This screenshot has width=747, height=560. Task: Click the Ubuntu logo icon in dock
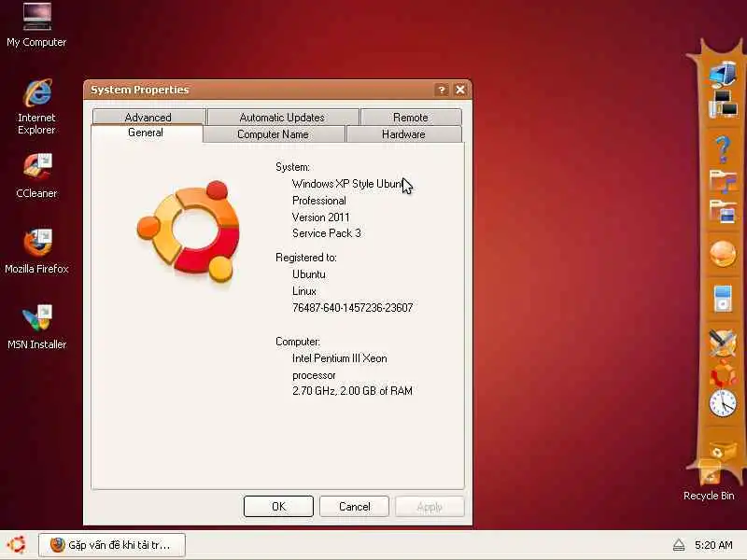(723, 372)
